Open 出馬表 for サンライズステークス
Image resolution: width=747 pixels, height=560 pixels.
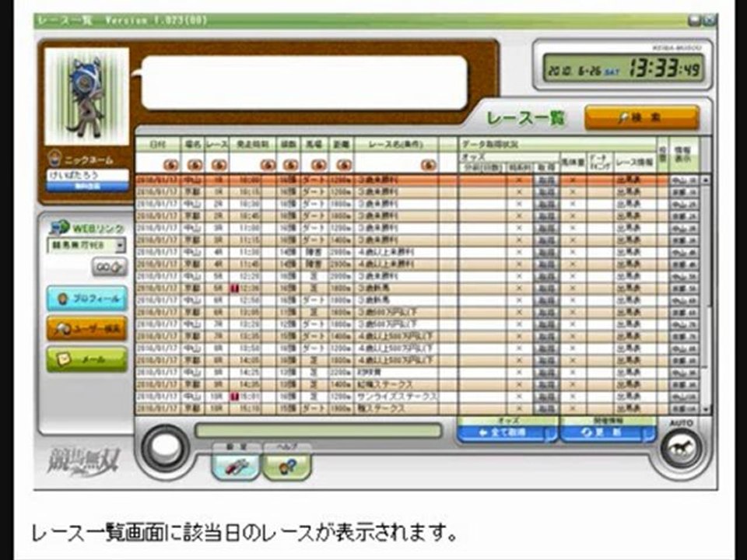[629, 397]
